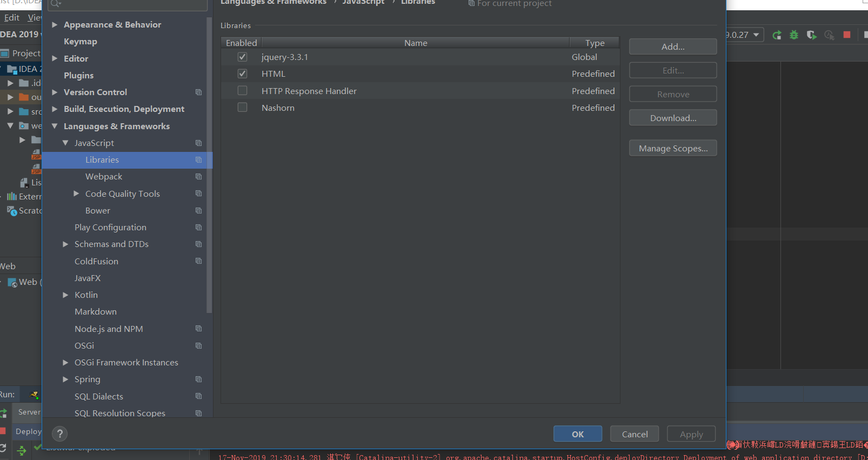The height and width of the screenshot is (460, 868).
Task: Expand Schemas and DTDs node
Action: tap(65, 244)
